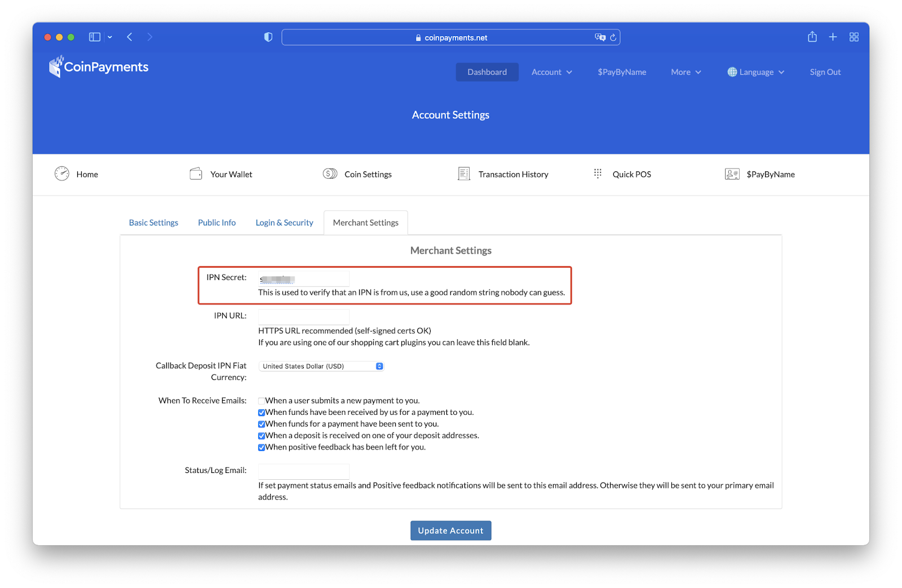Click the Language globe icon
The width and height of the screenshot is (902, 588).
click(x=732, y=72)
